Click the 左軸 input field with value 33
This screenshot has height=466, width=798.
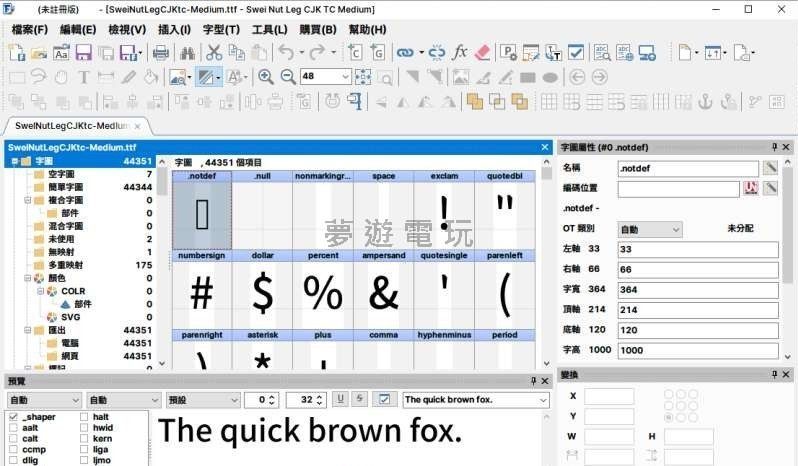pyautogui.click(x=697, y=249)
